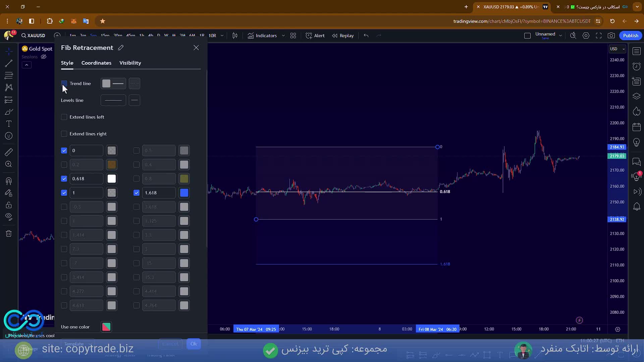Open the Indicators menu
The height and width of the screenshot is (362, 644).
coord(262,36)
